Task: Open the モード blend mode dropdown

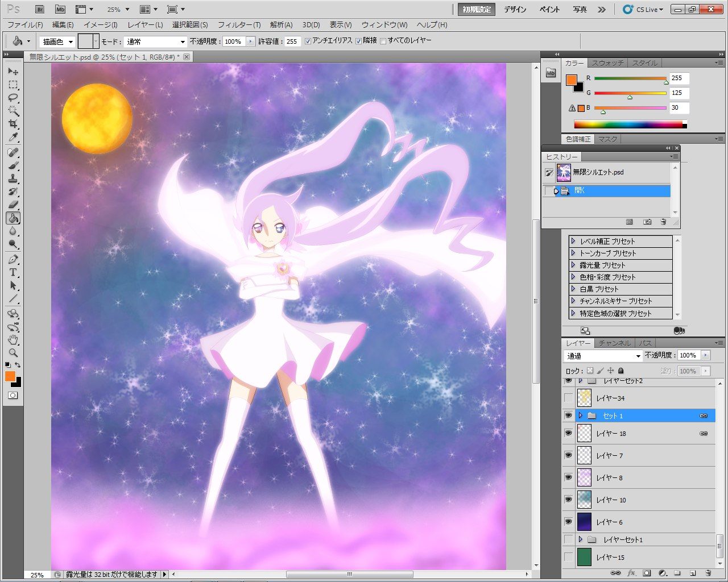Action: [x=155, y=41]
